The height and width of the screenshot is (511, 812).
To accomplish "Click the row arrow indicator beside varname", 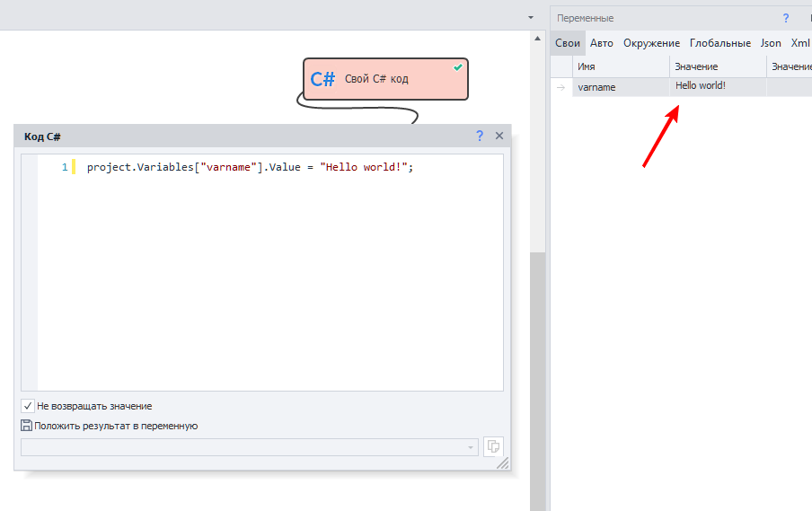I will tap(561, 87).
